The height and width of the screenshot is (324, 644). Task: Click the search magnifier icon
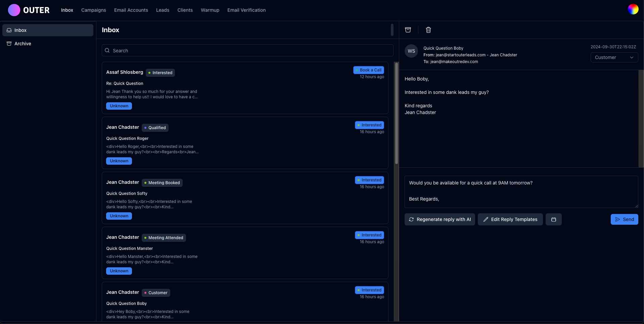[x=107, y=51]
